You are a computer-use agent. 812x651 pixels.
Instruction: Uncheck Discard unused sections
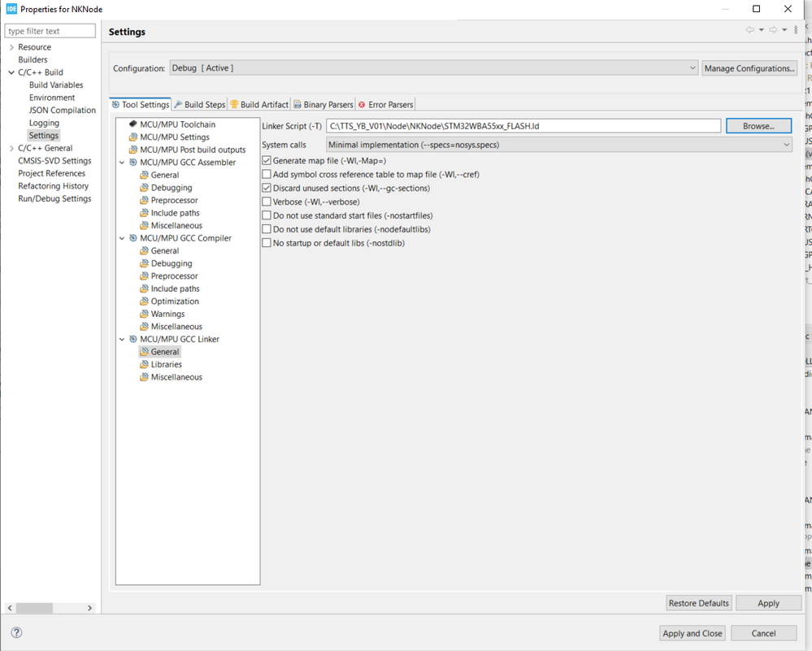point(267,188)
